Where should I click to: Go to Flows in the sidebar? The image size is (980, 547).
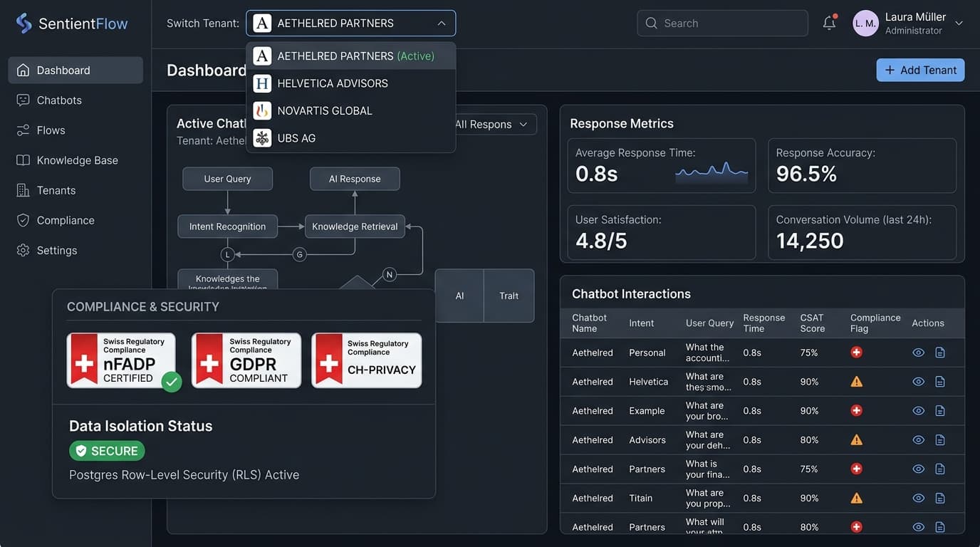point(75,130)
